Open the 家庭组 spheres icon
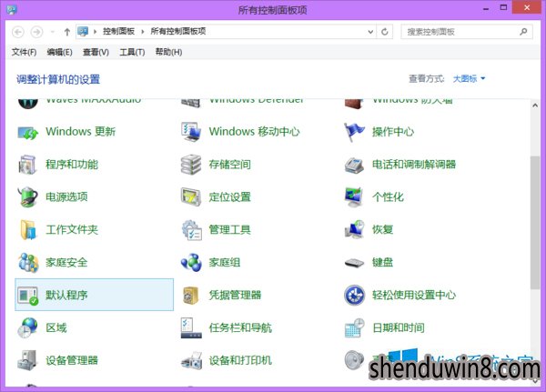This screenshot has height=392, width=546. click(x=191, y=263)
